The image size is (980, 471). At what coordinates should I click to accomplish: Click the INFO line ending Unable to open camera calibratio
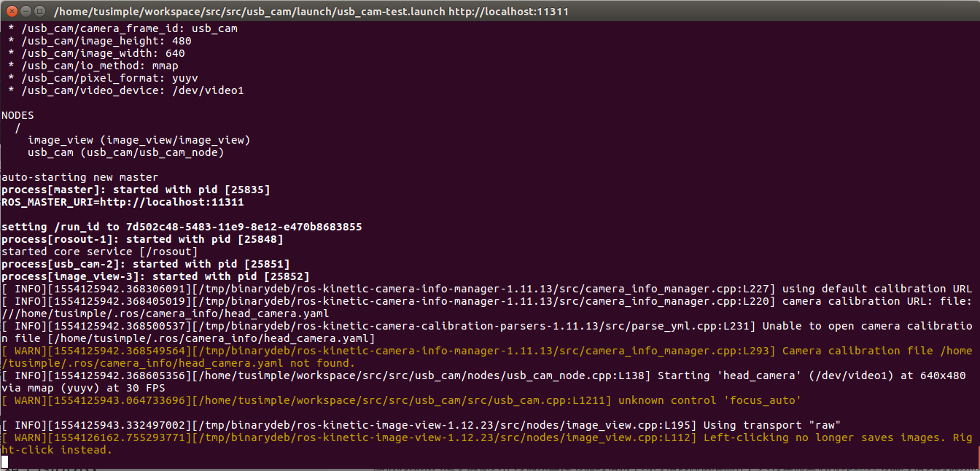(486, 326)
